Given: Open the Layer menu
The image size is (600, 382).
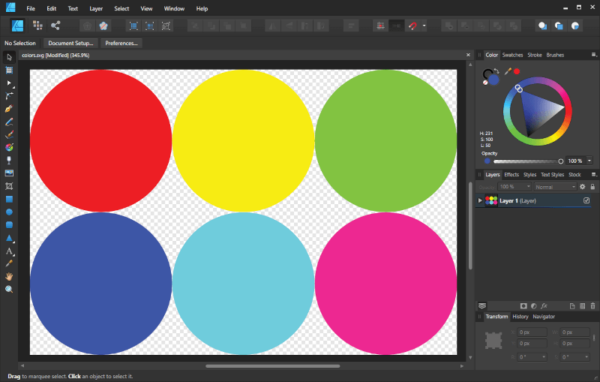Looking at the screenshot, I should (x=96, y=8).
